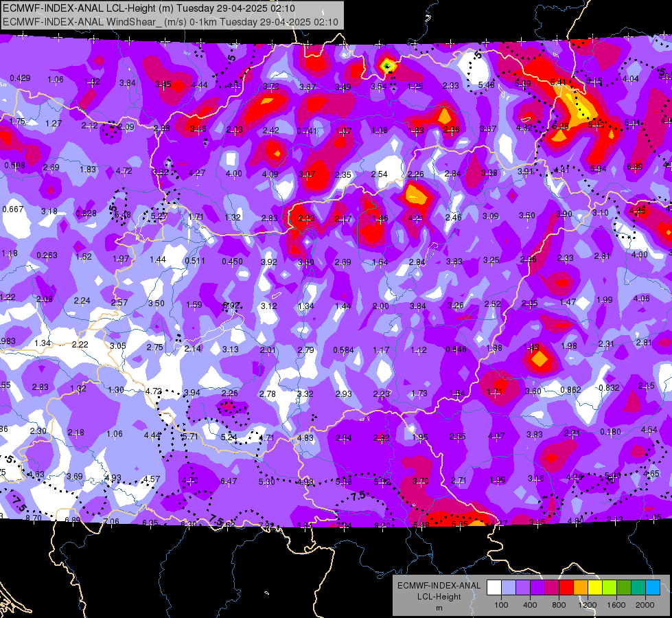Click the lime green legend swatch

(x=610, y=588)
